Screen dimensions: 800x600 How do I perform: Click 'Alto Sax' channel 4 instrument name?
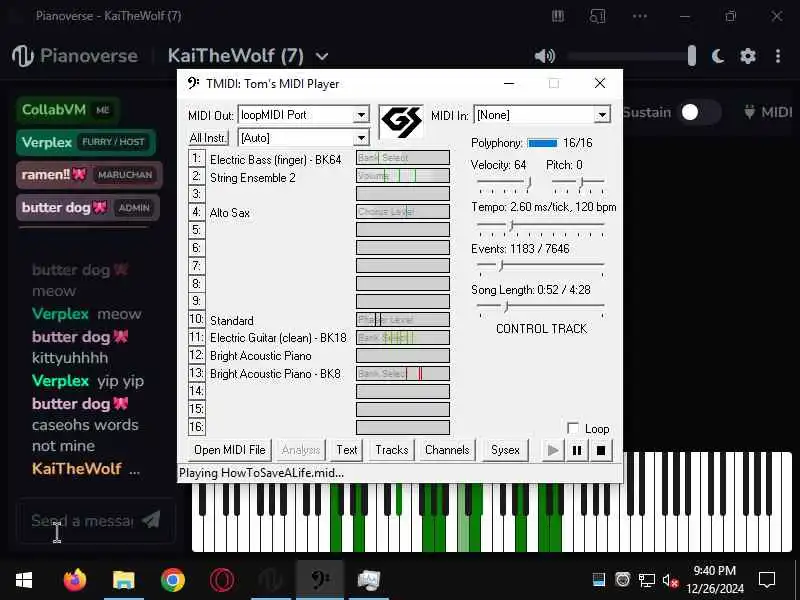230,213
